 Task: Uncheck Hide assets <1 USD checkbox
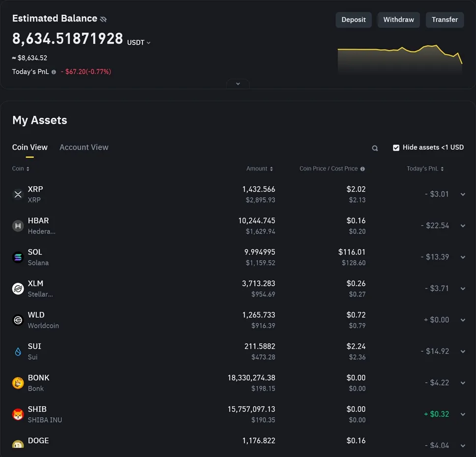point(396,148)
